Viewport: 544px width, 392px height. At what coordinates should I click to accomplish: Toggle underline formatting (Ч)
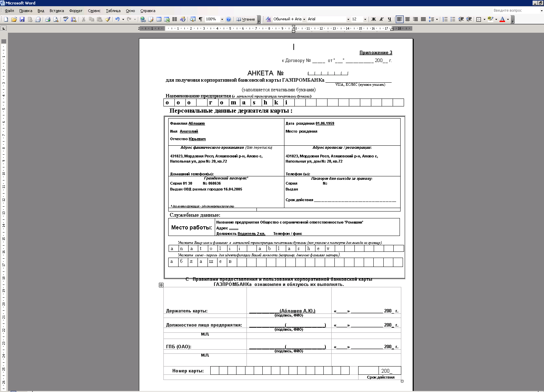(389, 19)
